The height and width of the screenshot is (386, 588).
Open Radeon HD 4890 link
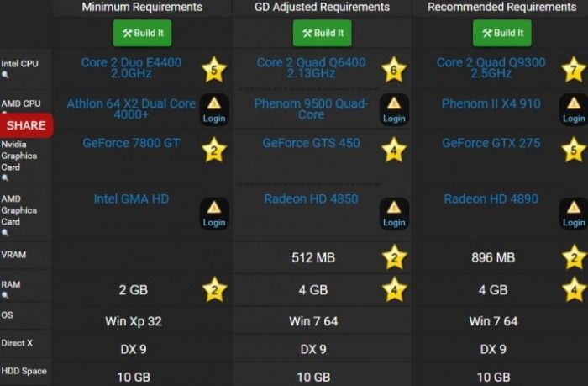(491, 199)
